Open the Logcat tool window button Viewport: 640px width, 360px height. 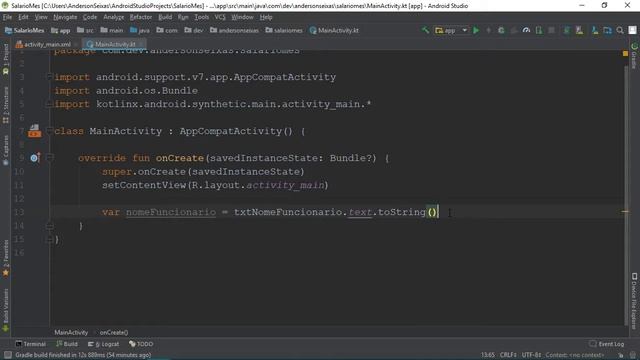pyautogui.click(x=104, y=344)
